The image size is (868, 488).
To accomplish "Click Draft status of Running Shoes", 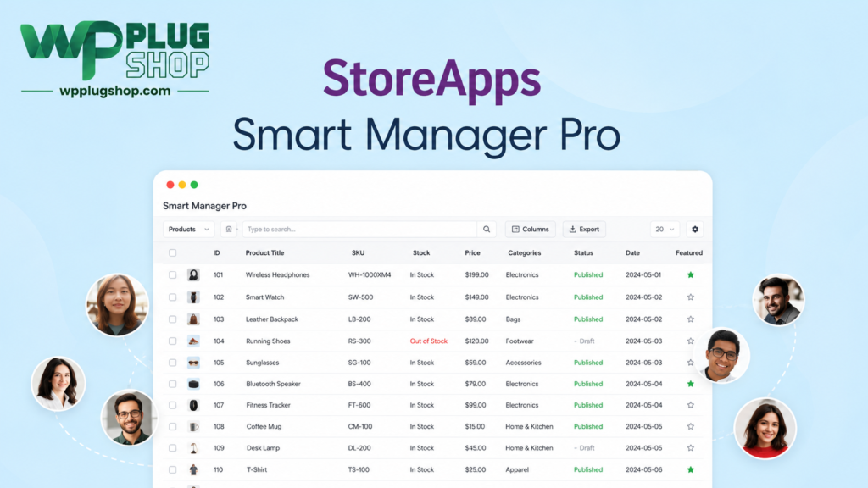I will tap(584, 341).
